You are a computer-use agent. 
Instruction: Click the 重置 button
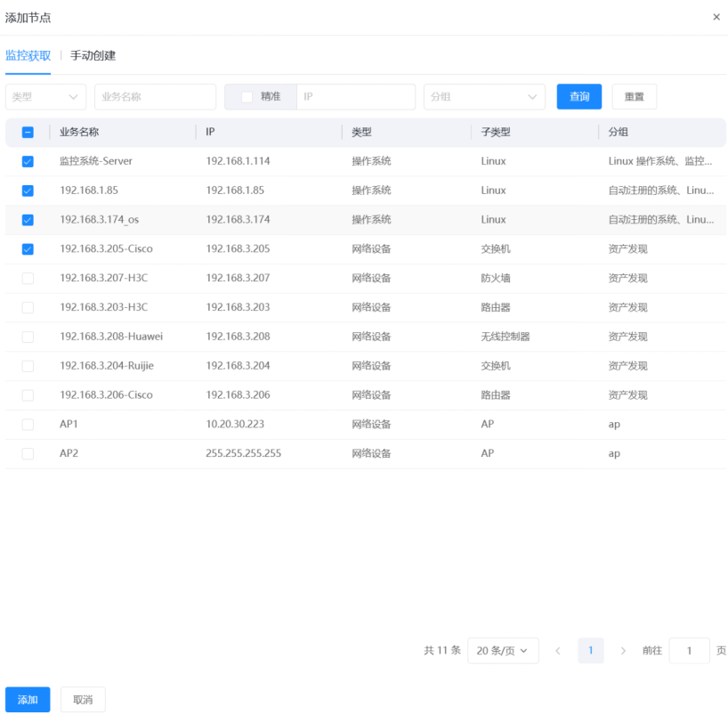(635, 97)
